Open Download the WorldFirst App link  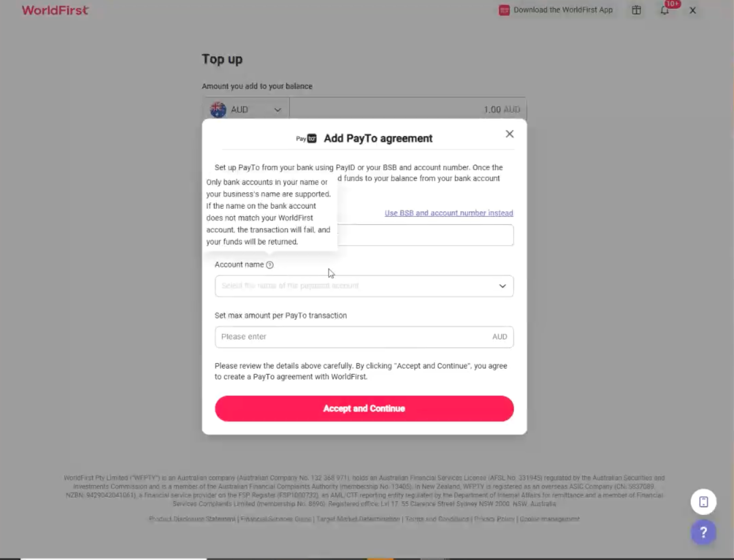pyautogui.click(x=563, y=10)
